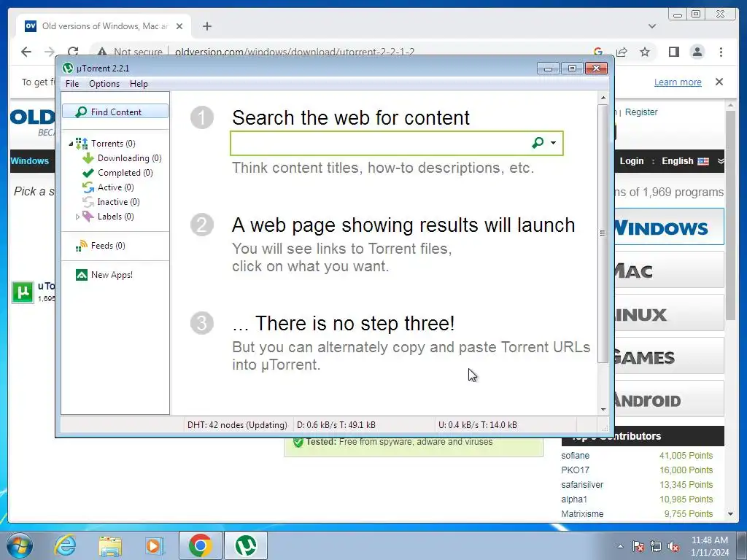Screen dimensions: 747x560
Task: Click the green search magnifier button
Action: 538,143
